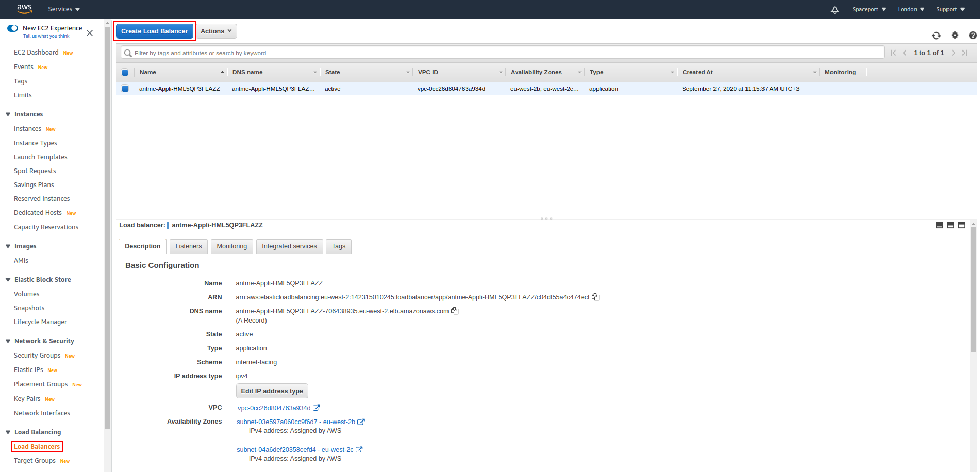Sort by the Name column header

tap(181, 72)
